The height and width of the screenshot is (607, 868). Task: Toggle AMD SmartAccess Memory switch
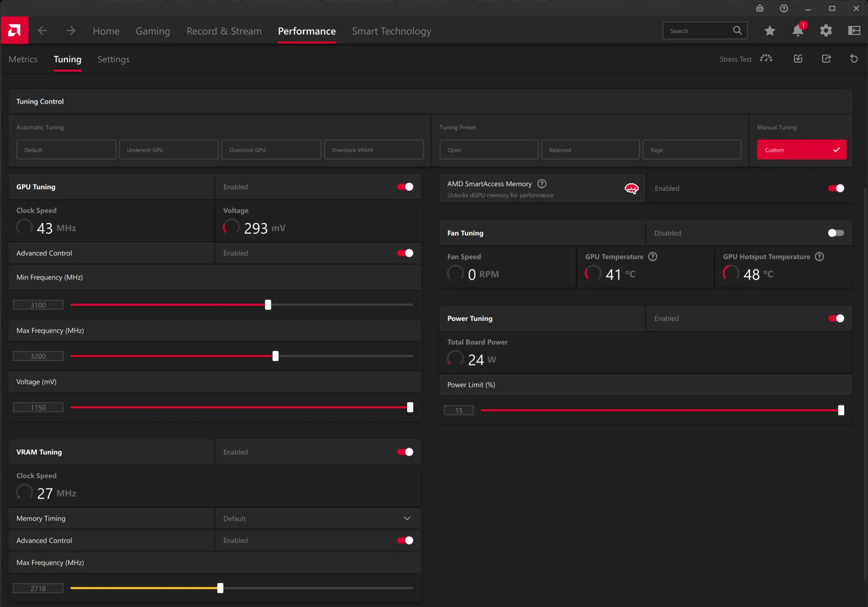tap(836, 188)
